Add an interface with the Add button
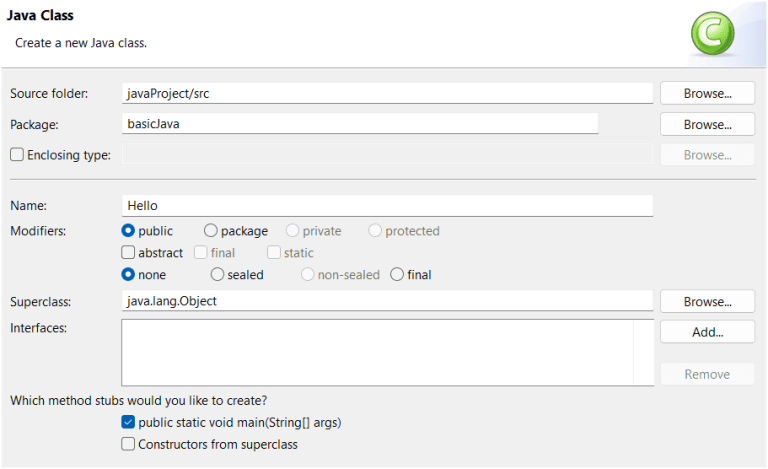The height and width of the screenshot is (469, 768). (707, 332)
